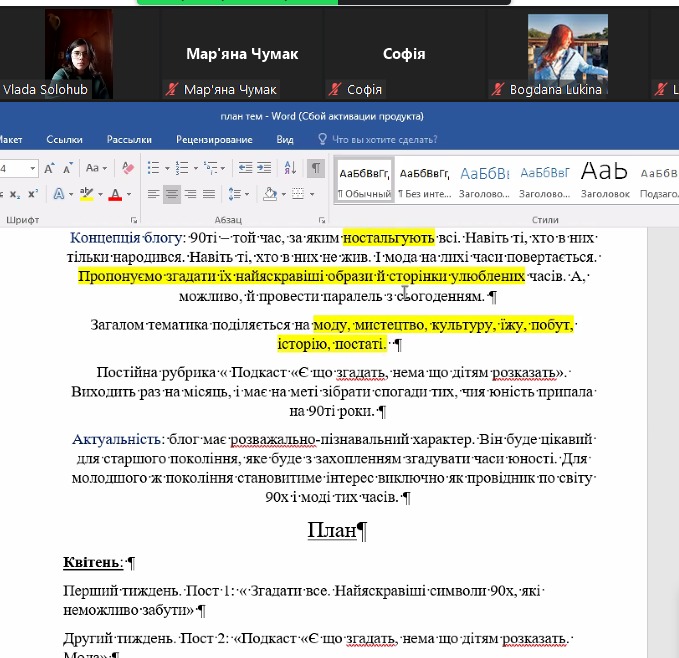This screenshot has height=658, width=679.
Task: Expand shading color dropdown arrow
Action: point(284,194)
